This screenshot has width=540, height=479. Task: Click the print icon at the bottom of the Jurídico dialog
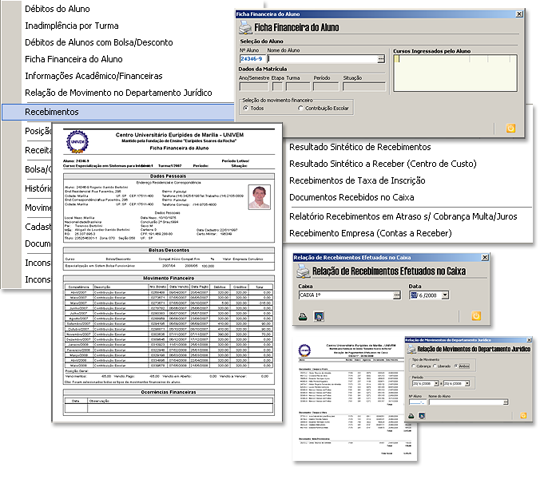click(x=411, y=416)
